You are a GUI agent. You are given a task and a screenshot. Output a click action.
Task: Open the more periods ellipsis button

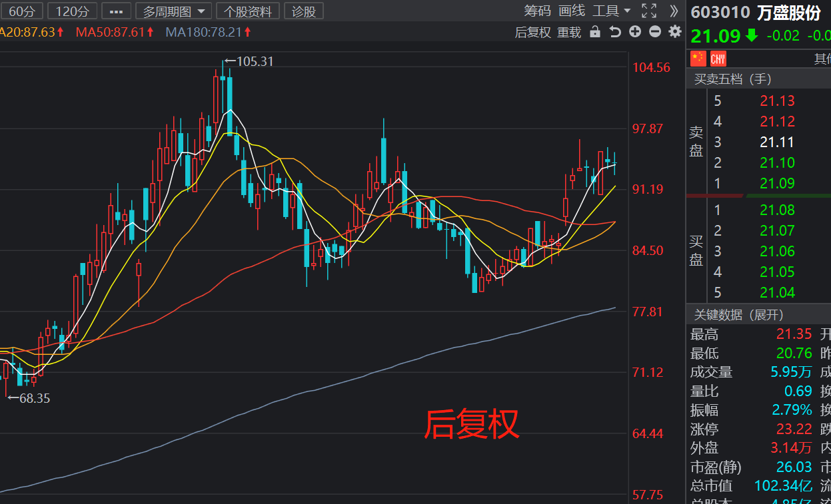pos(116,11)
